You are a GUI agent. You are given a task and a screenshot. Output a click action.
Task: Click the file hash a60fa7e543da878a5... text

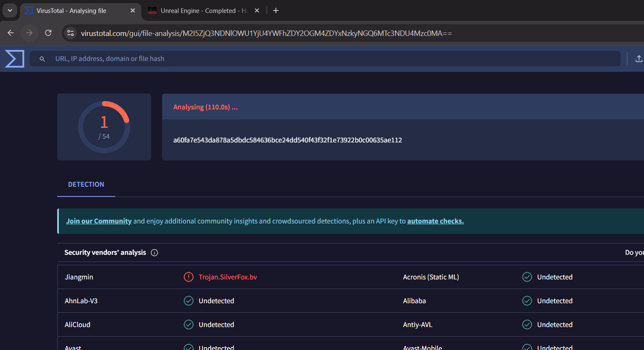[288, 140]
